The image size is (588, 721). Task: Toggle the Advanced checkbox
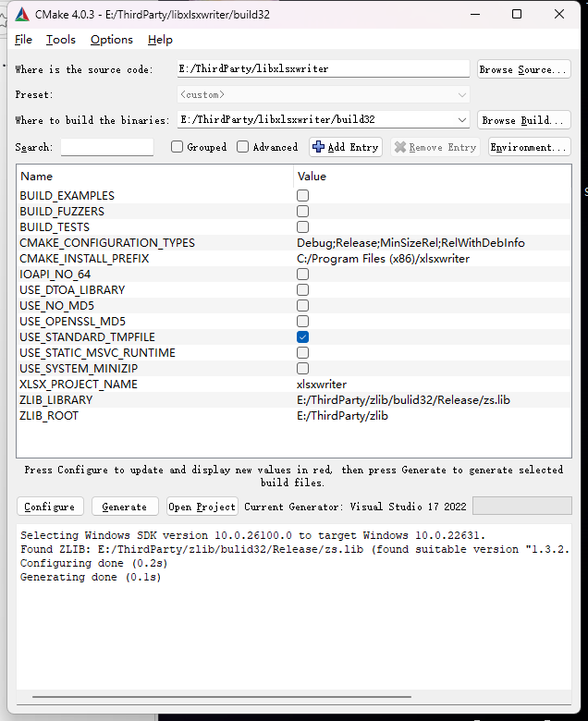(243, 147)
